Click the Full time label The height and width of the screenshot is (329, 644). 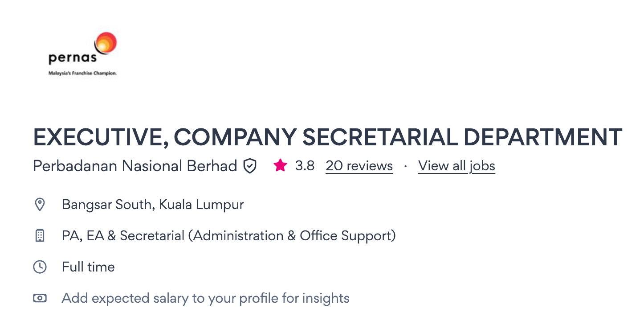point(88,267)
